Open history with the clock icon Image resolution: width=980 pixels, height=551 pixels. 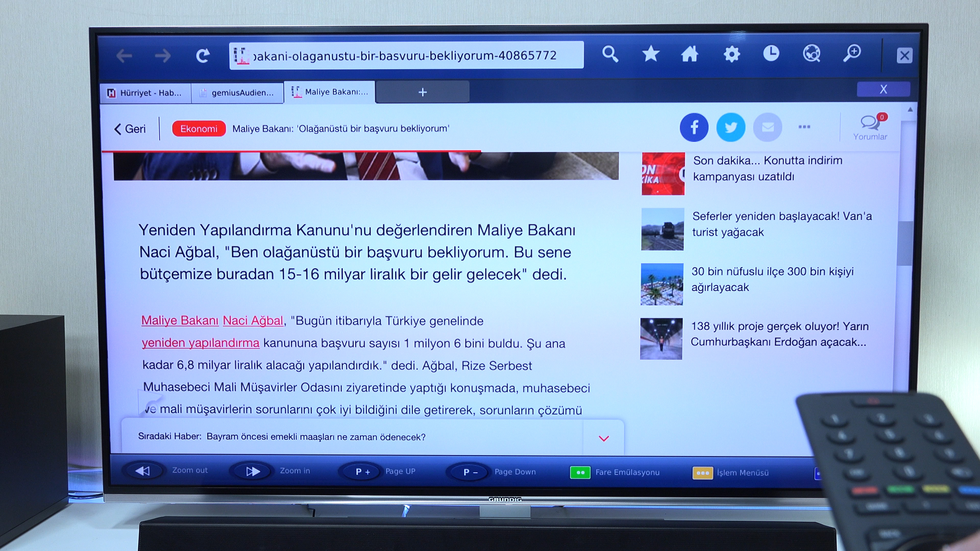[x=771, y=53]
